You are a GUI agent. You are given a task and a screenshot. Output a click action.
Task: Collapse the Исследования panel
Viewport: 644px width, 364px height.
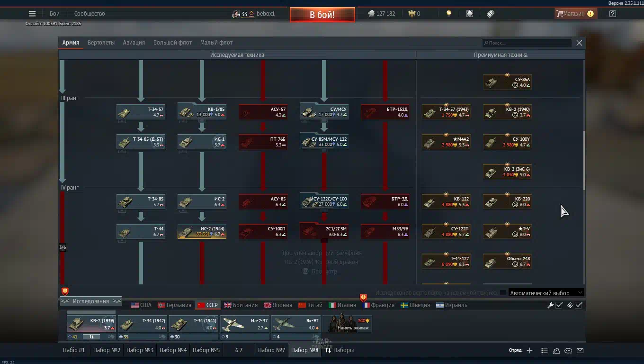[x=91, y=301]
